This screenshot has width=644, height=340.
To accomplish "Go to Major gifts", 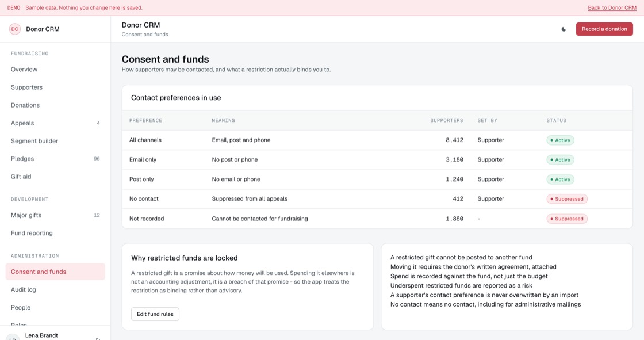I will 55,215.
